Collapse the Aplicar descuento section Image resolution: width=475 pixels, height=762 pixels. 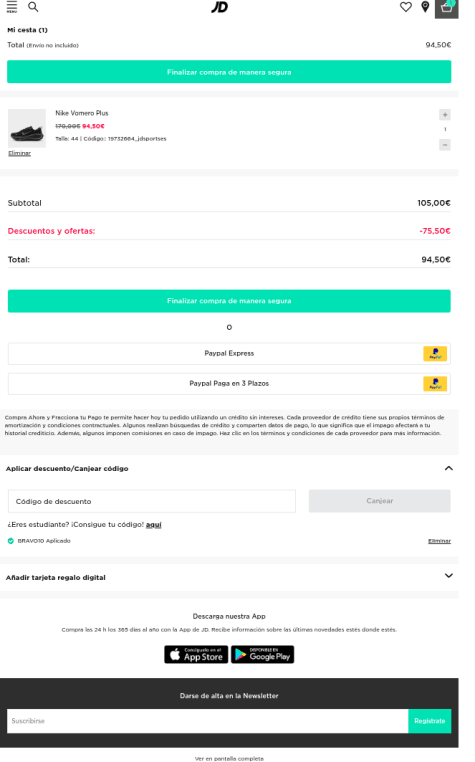[x=449, y=468]
